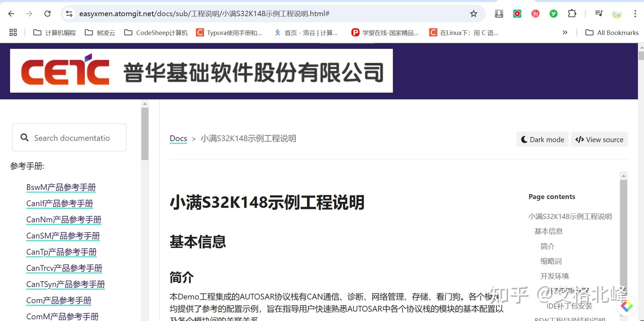The width and height of the screenshot is (644, 321).
Task: Toggle Dark mode on the documentation page
Action: click(x=542, y=139)
